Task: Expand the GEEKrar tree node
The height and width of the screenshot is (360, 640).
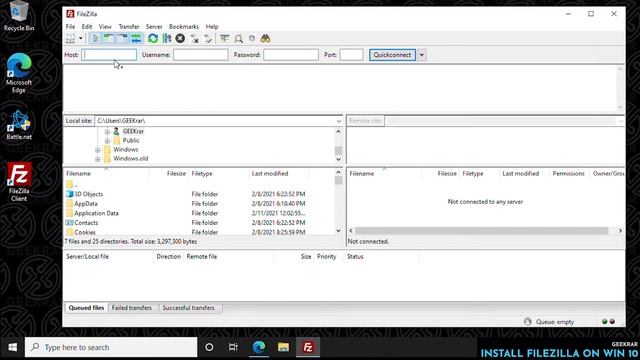Action: (x=107, y=131)
